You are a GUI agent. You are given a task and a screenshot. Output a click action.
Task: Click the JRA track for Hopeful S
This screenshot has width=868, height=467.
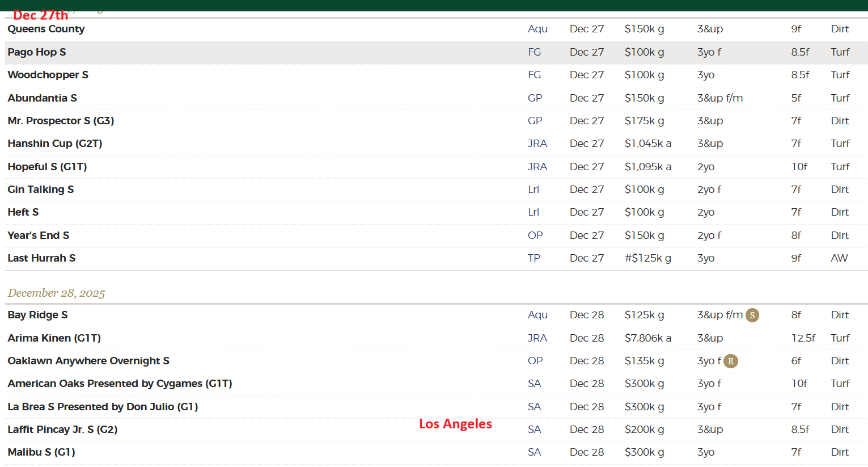pyautogui.click(x=537, y=167)
